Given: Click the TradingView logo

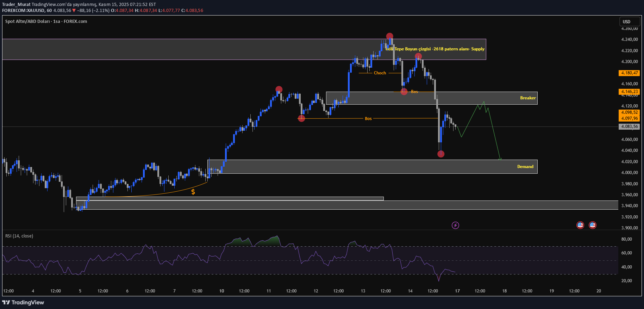Looking at the screenshot, I should [x=23, y=302].
